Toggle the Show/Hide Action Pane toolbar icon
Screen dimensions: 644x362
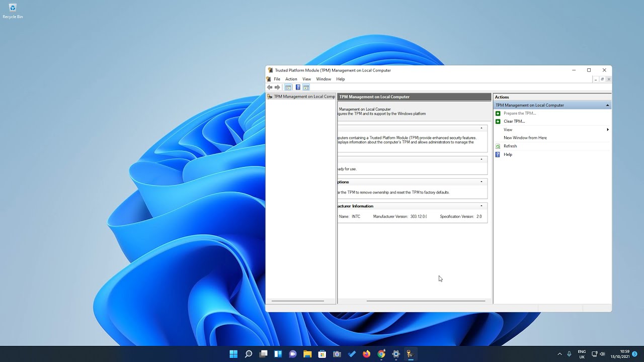[x=306, y=87]
